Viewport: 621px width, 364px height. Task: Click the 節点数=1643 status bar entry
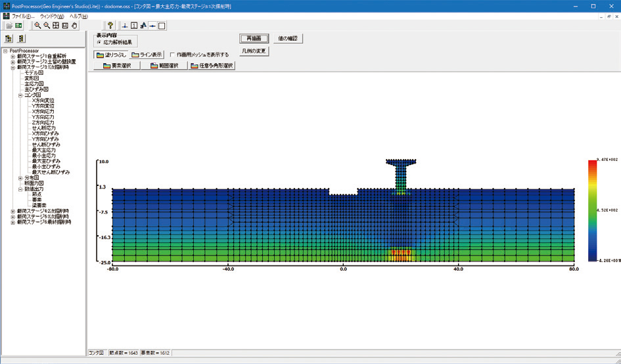[124, 353]
